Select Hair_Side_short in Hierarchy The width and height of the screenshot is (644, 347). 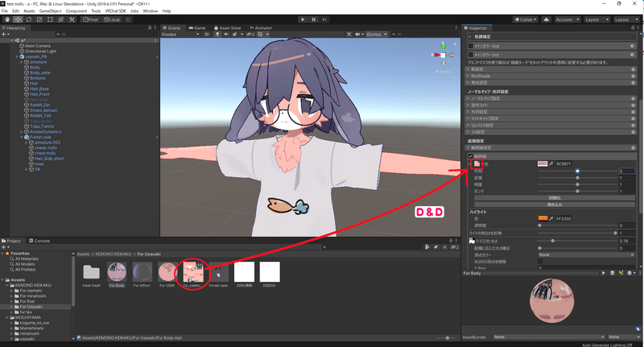(x=49, y=159)
